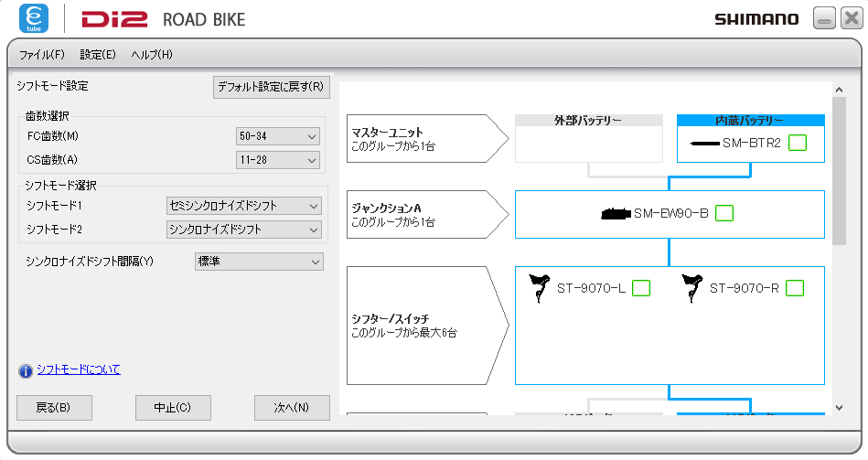
Task: Click the 次へ(N) next button
Action: (293, 407)
